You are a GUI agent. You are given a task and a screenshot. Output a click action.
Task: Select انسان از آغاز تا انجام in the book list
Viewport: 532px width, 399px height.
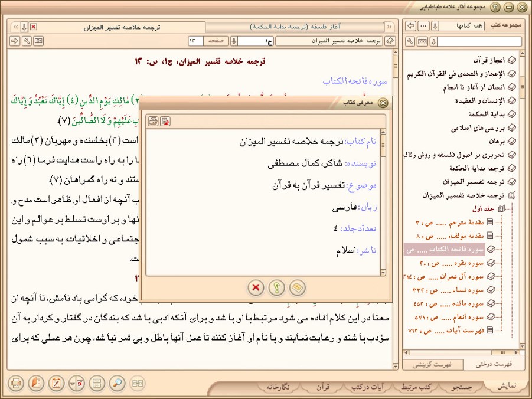pyautogui.click(x=474, y=87)
